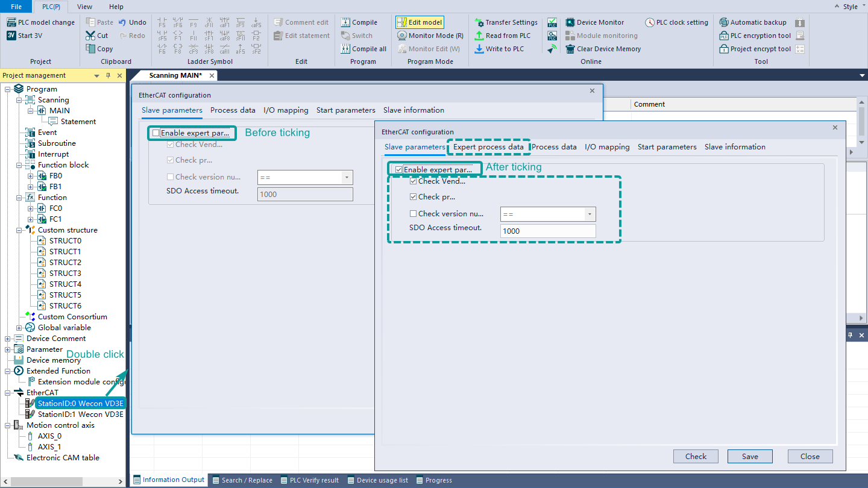Switch to Expert process data tab
This screenshot has width=868, height=488.
tap(488, 147)
